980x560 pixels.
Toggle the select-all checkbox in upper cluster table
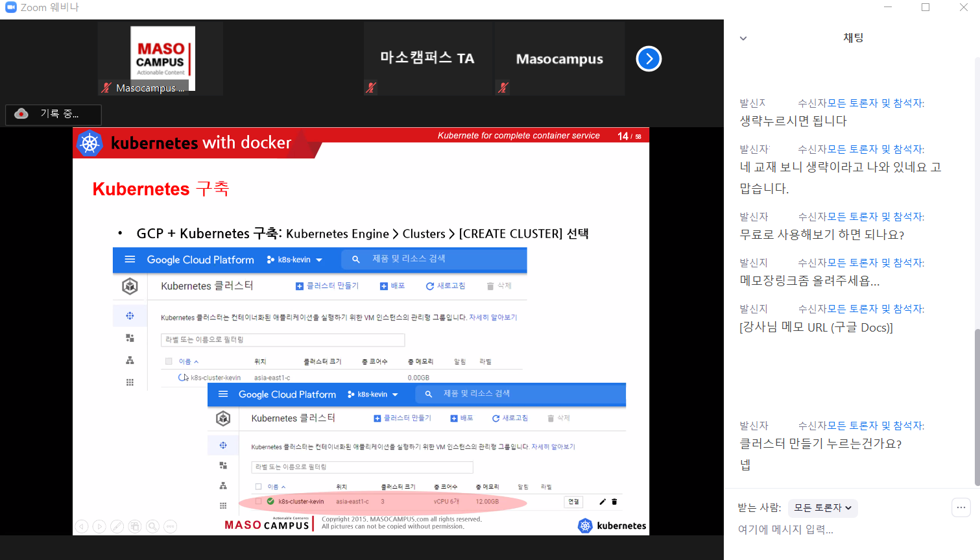(x=169, y=361)
